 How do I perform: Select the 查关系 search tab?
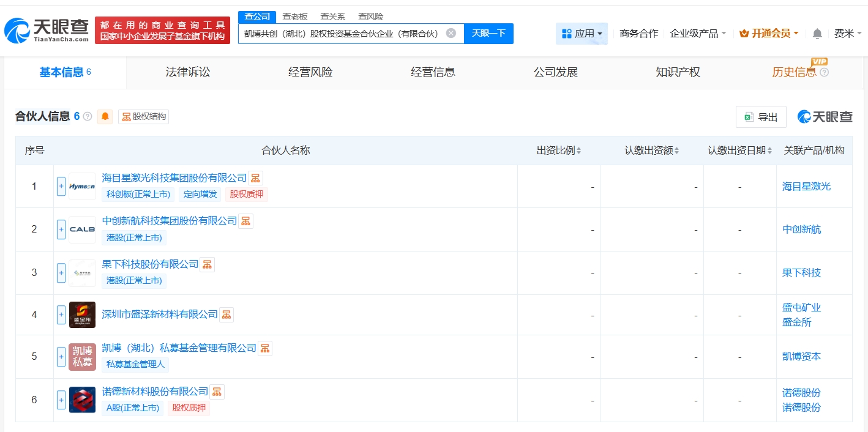pos(333,17)
